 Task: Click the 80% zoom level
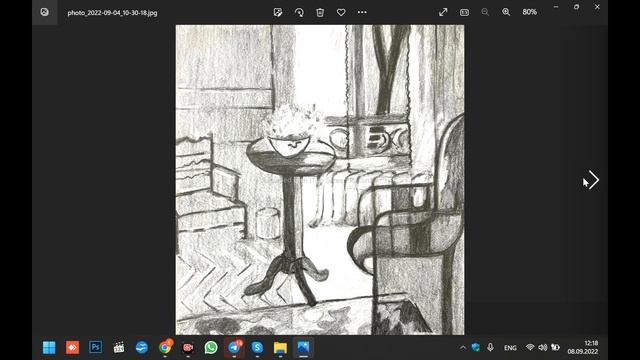point(529,12)
